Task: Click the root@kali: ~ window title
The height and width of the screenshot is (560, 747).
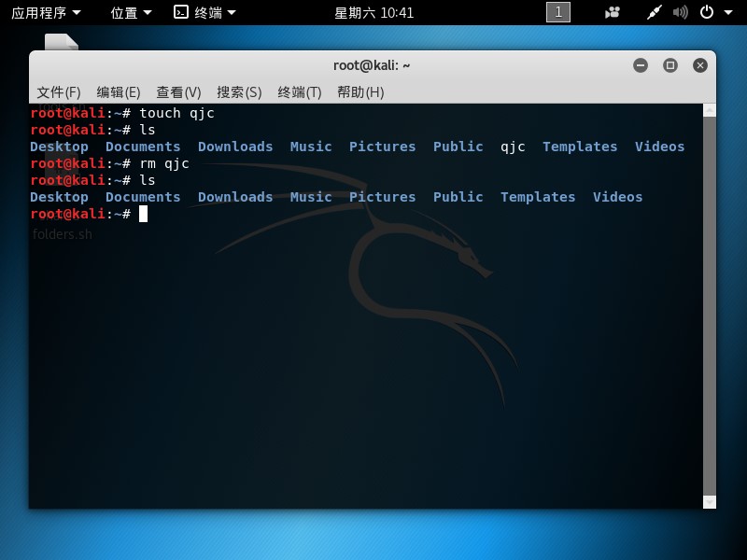Action: pos(372,65)
